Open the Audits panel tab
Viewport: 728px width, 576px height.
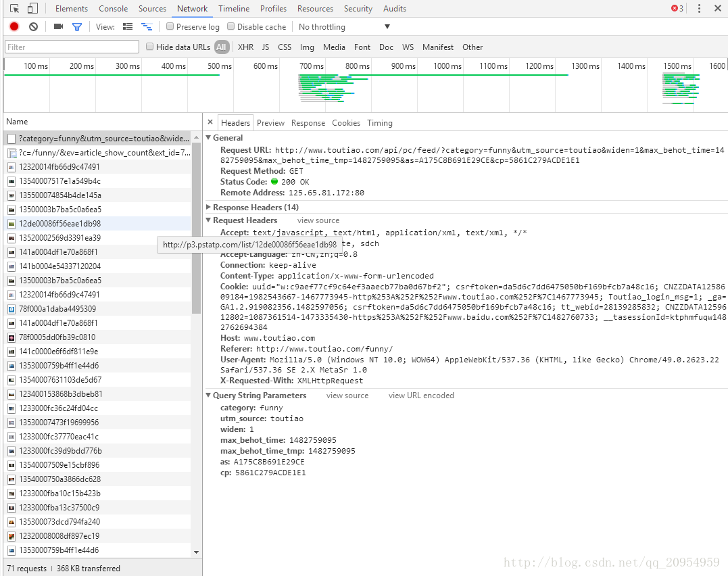pos(395,8)
